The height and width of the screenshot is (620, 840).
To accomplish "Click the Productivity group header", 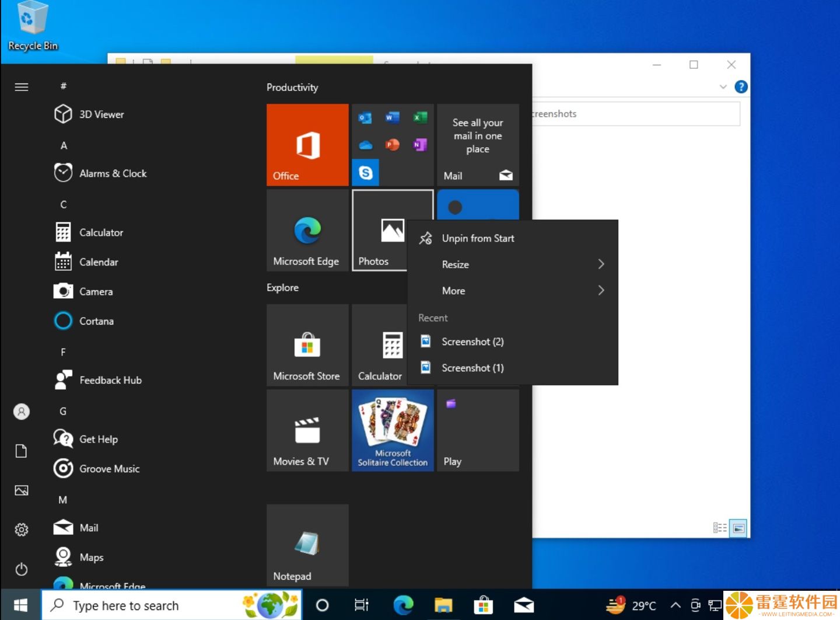I will coord(292,88).
